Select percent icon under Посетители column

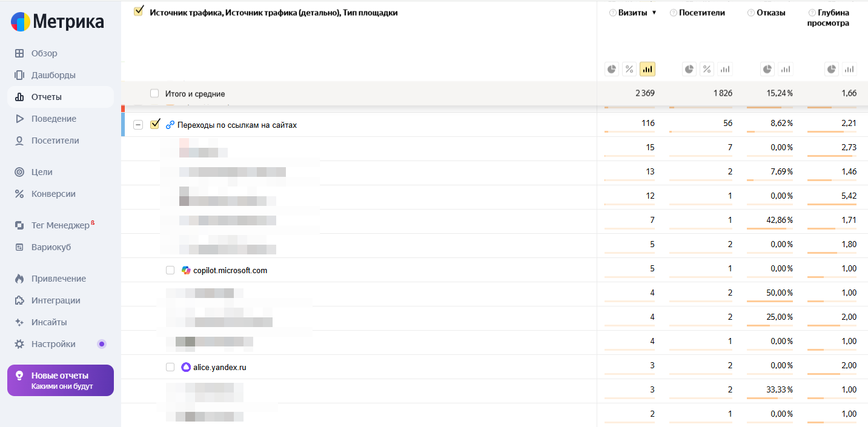(x=707, y=69)
